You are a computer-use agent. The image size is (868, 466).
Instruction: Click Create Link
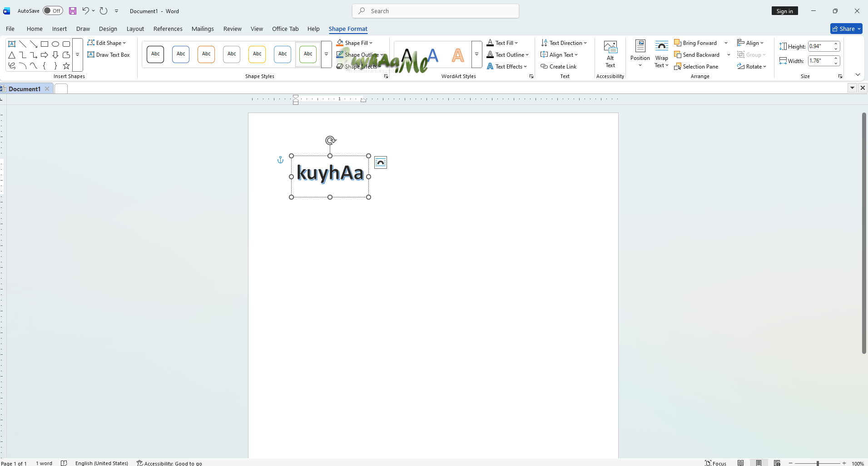(559, 66)
